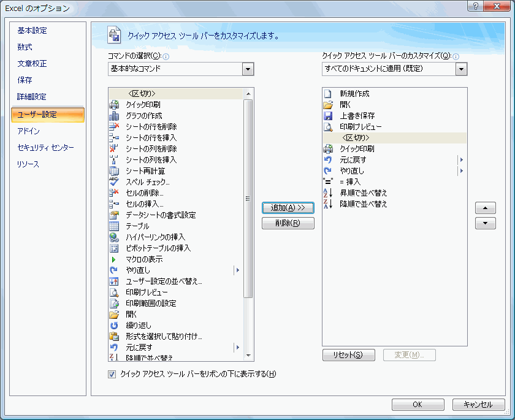Select 開く in the right toolbar list

[x=394, y=105]
